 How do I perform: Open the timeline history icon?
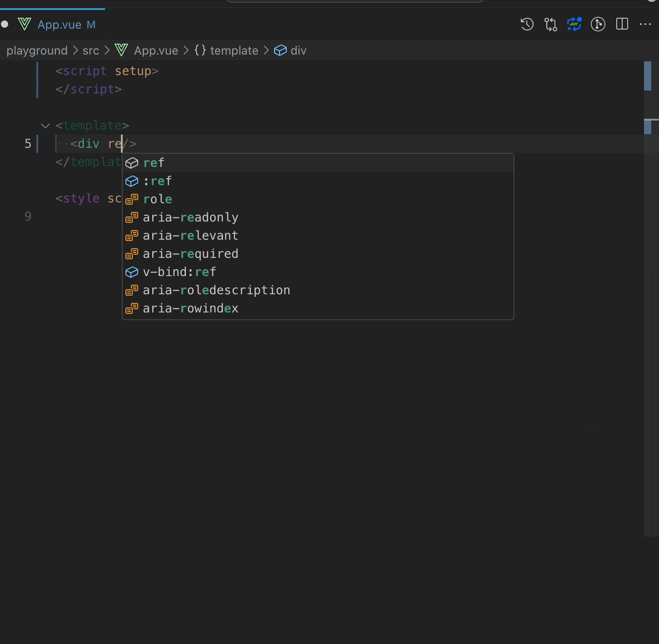[527, 24]
